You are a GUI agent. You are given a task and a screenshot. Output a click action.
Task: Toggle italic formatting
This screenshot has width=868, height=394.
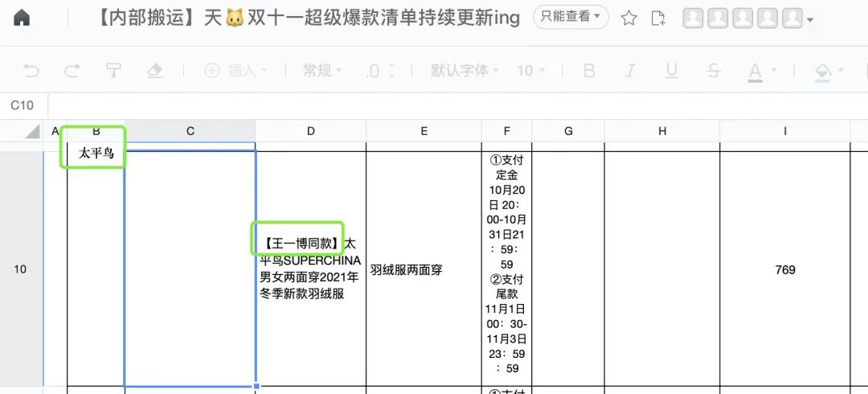click(630, 71)
